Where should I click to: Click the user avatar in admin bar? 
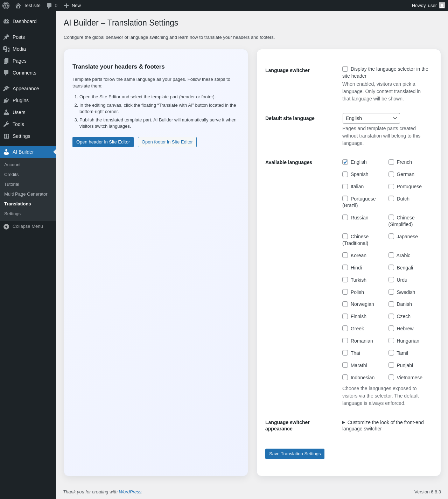(442, 6)
